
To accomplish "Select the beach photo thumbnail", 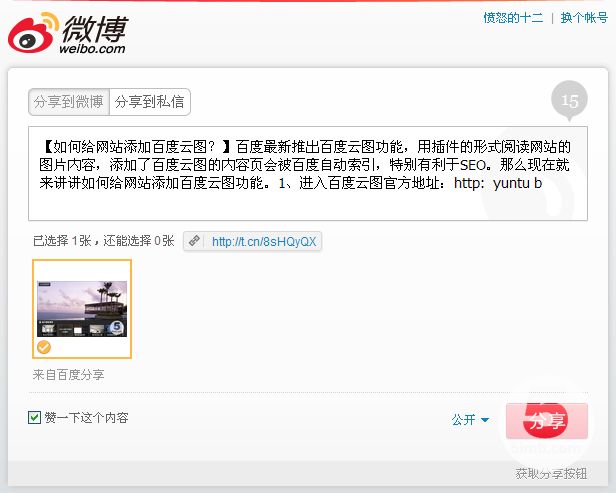I will click(82, 309).
